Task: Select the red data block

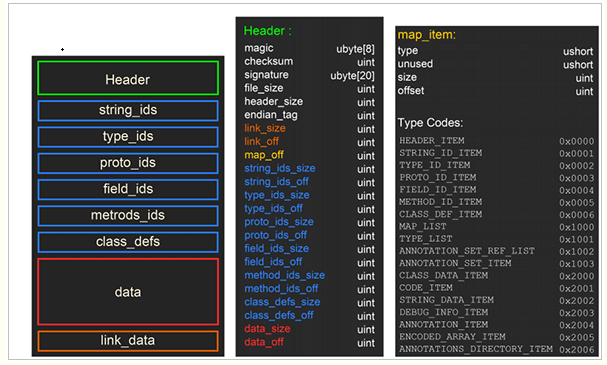Action: pos(128,292)
